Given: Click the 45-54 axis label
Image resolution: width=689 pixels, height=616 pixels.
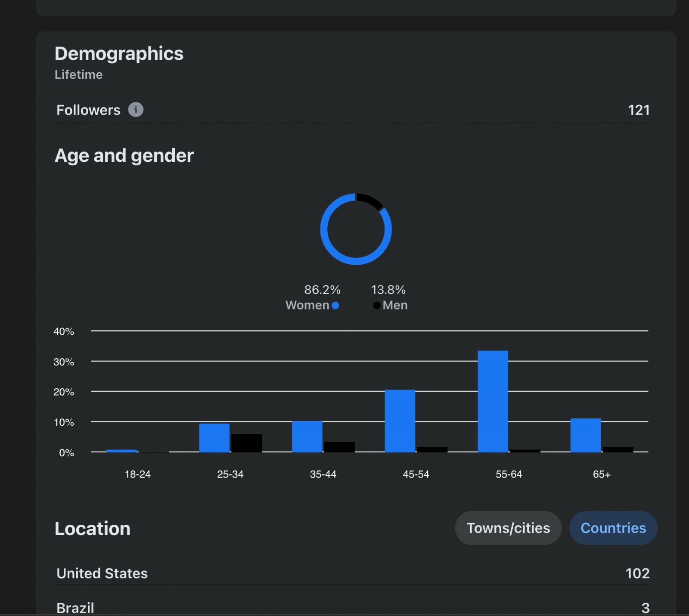Looking at the screenshot, I should [416, 474].
